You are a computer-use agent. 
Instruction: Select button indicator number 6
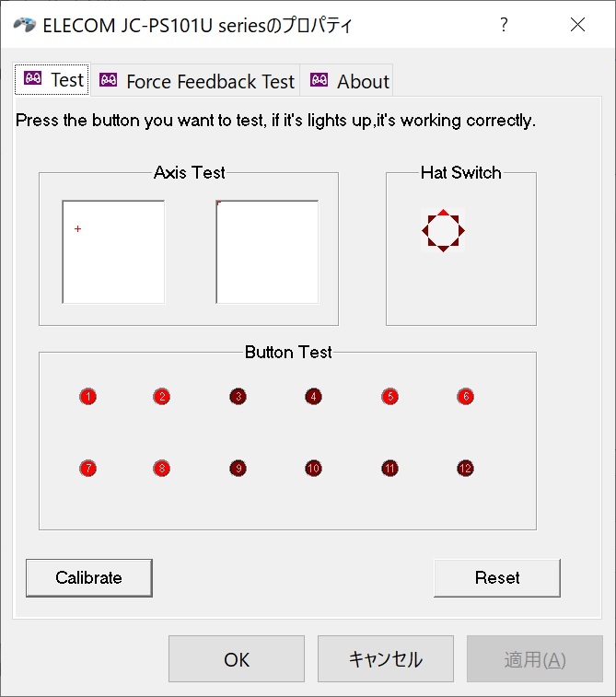465,397
